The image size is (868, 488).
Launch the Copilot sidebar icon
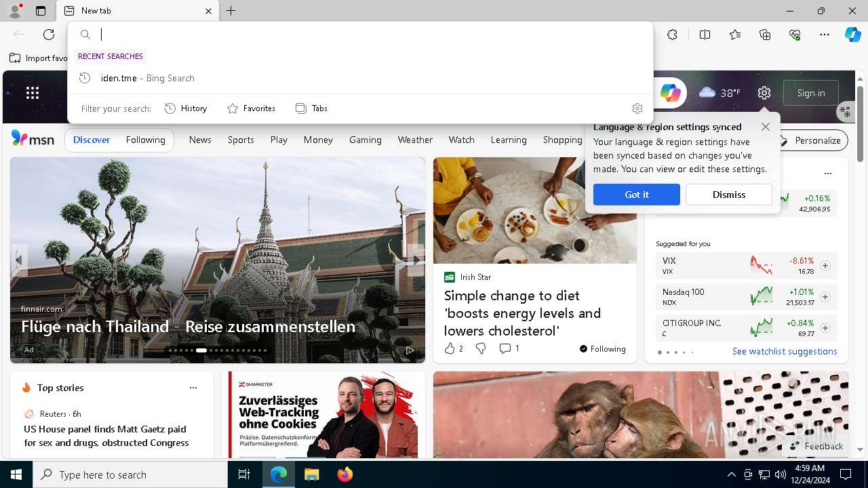click(853, 35)
